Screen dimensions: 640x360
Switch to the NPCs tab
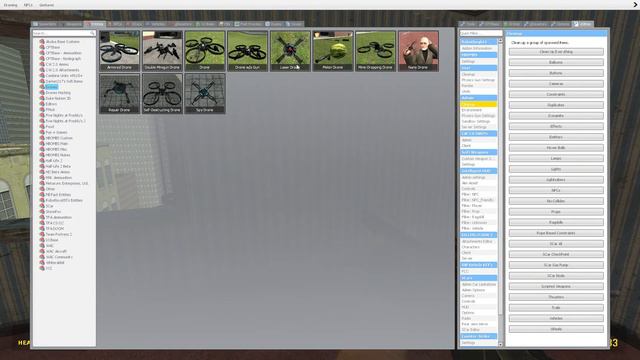pyautogui.click(x=116, y=24)
